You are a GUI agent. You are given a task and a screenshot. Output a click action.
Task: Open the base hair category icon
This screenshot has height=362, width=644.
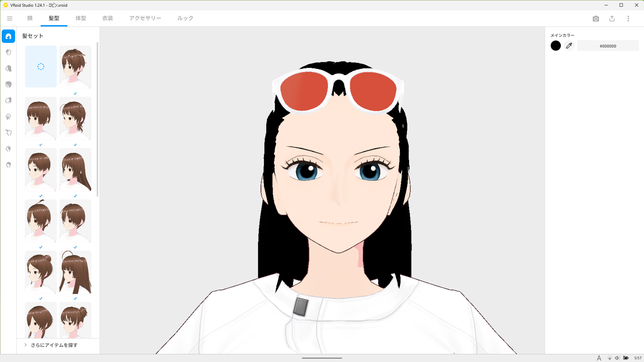tap(8, 165)
